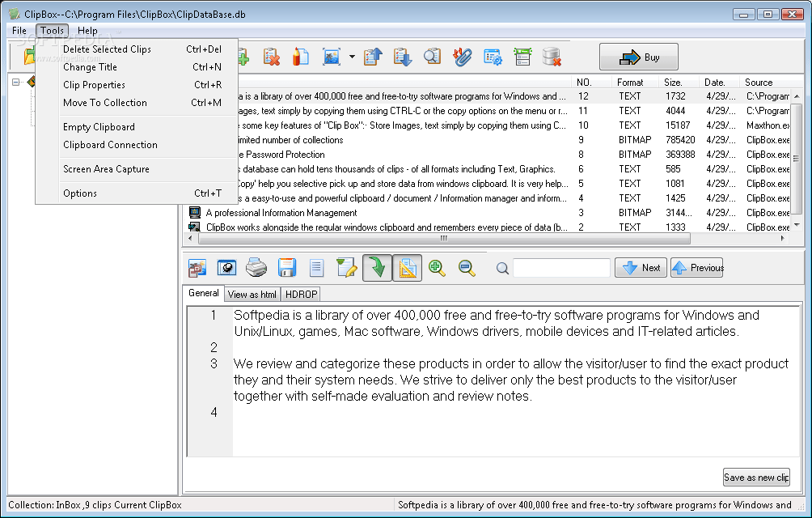812x518 pixels.
Task: Select Clip Properties in the menu
Action: click(137, 84)
